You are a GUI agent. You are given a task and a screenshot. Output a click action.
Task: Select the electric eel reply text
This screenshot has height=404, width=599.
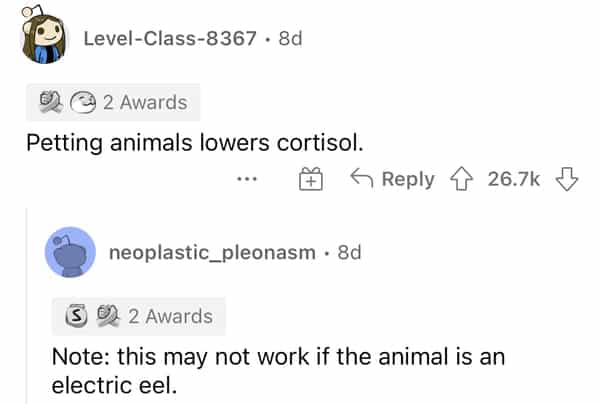coord(278,370)
